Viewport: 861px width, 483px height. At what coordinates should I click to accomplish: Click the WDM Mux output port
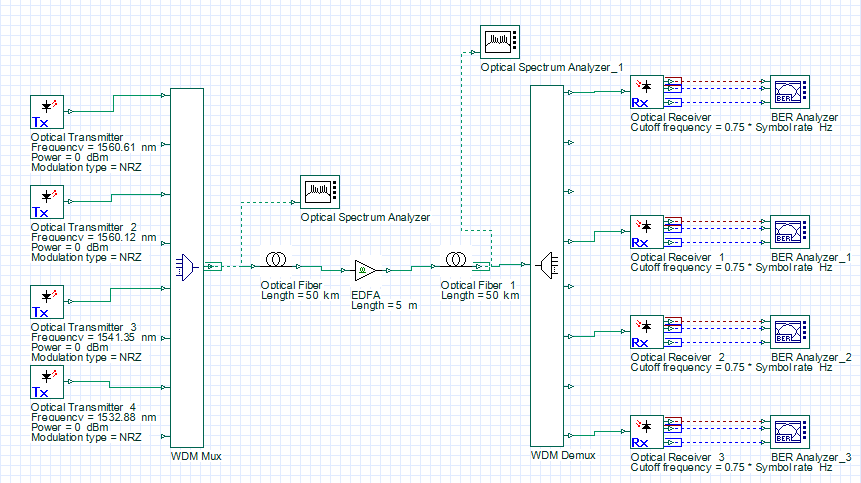click(x=213, y=267)
